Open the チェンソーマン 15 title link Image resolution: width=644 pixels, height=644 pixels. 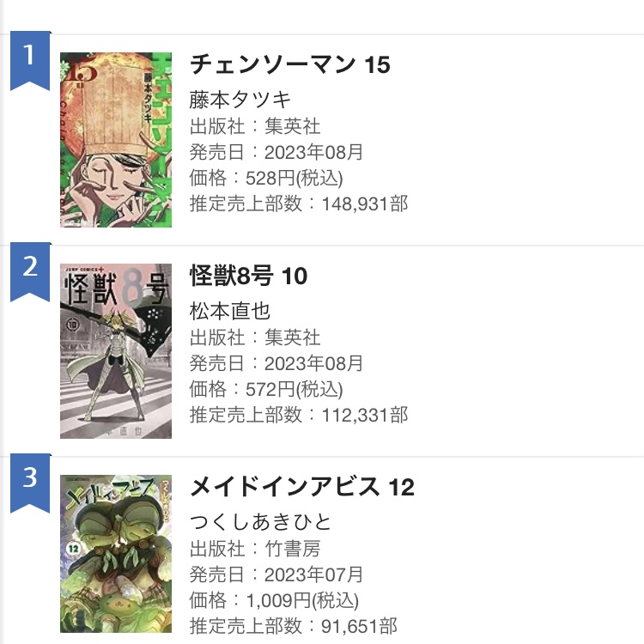pos(290,64)
